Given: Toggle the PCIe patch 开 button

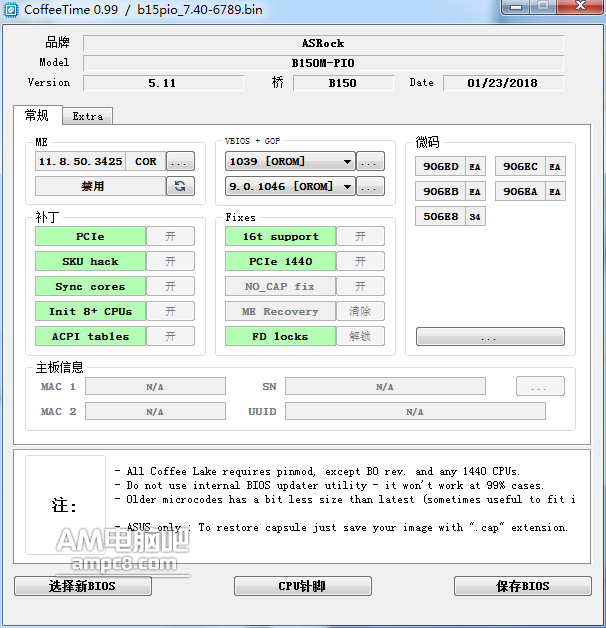Looking at the screenshot, I should tap(170, 236).
